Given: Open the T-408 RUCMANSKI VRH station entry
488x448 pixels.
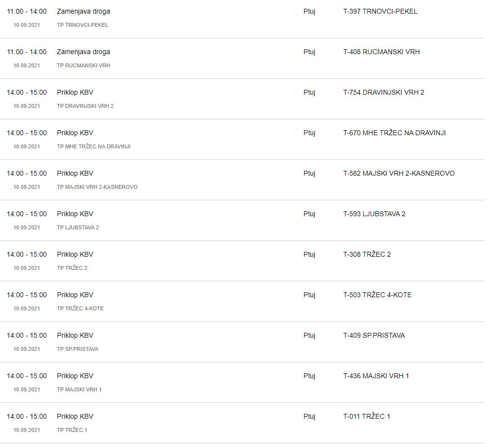Looking at the screenshot, I should (381, 52).
